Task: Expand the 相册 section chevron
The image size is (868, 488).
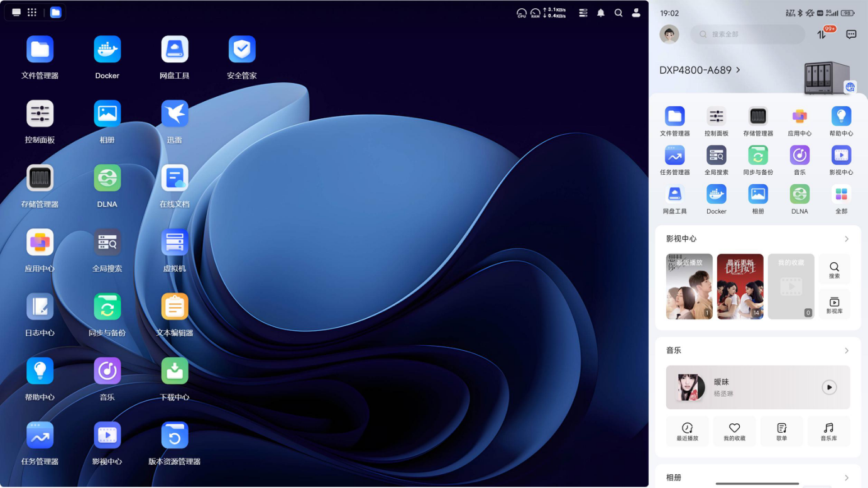Action: coord(847,478)
